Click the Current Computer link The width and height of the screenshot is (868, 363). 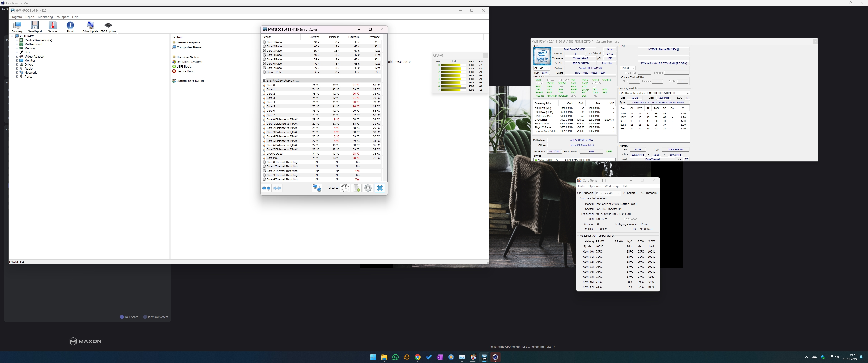[x=188, y=42]
